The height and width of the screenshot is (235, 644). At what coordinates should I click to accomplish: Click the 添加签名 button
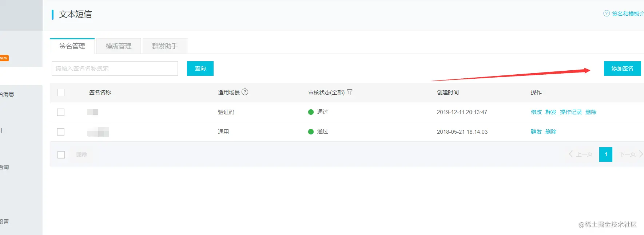click(622, 68)
